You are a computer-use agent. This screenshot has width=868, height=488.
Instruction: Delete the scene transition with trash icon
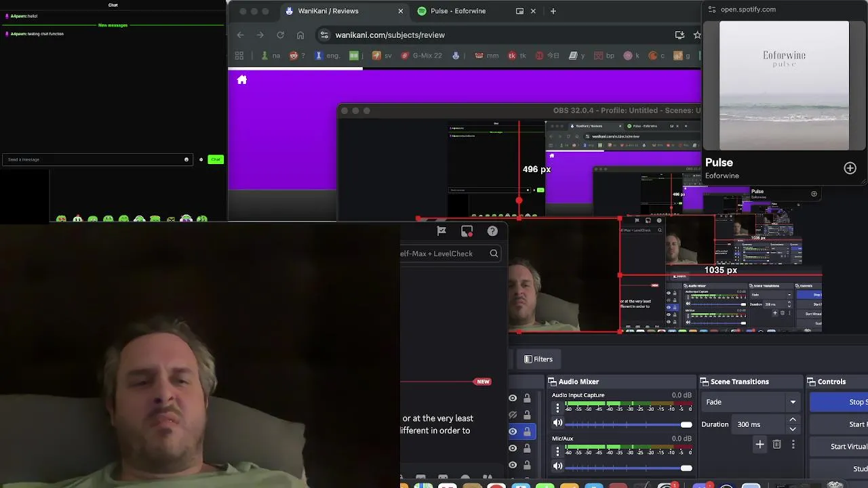coord(777,445)
